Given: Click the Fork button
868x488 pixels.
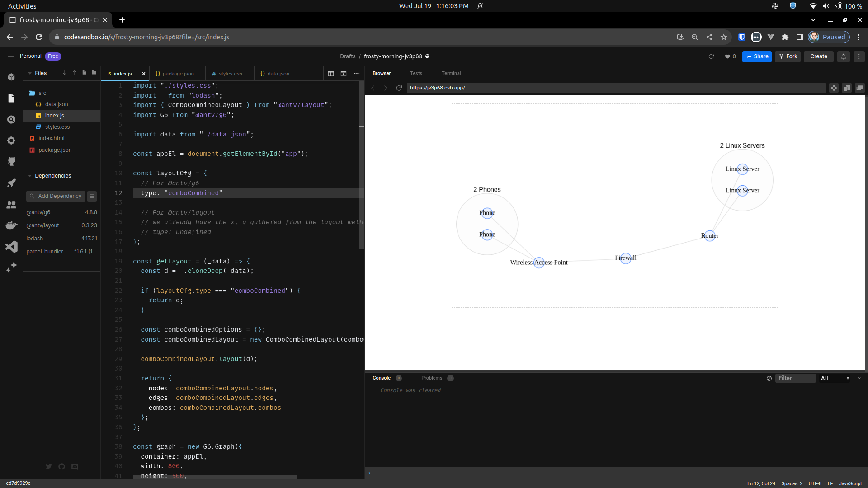Looking at the screenshot, I should [x=788, y=56].
